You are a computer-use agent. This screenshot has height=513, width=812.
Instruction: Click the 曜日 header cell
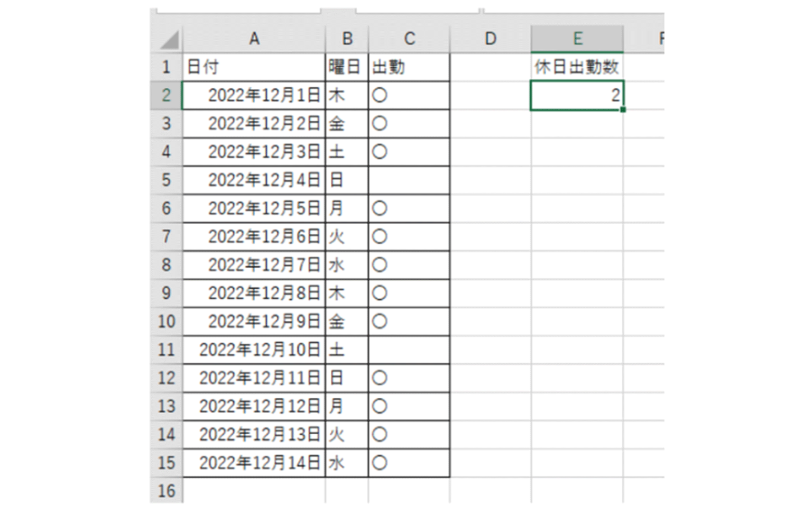pyautogui.click(x=347, y=67)
